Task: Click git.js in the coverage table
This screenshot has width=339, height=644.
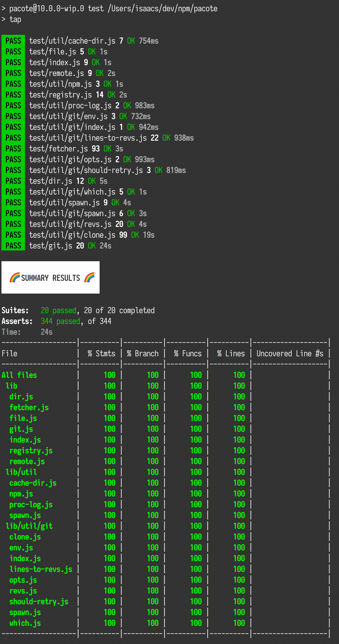Action: pos(21,429)
